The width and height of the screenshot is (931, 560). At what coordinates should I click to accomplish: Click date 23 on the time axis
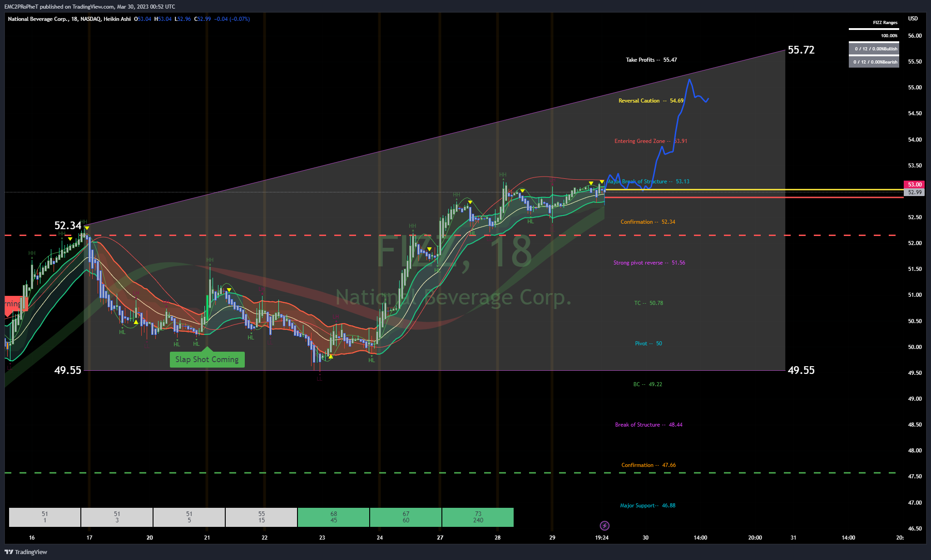coord(322,538)
